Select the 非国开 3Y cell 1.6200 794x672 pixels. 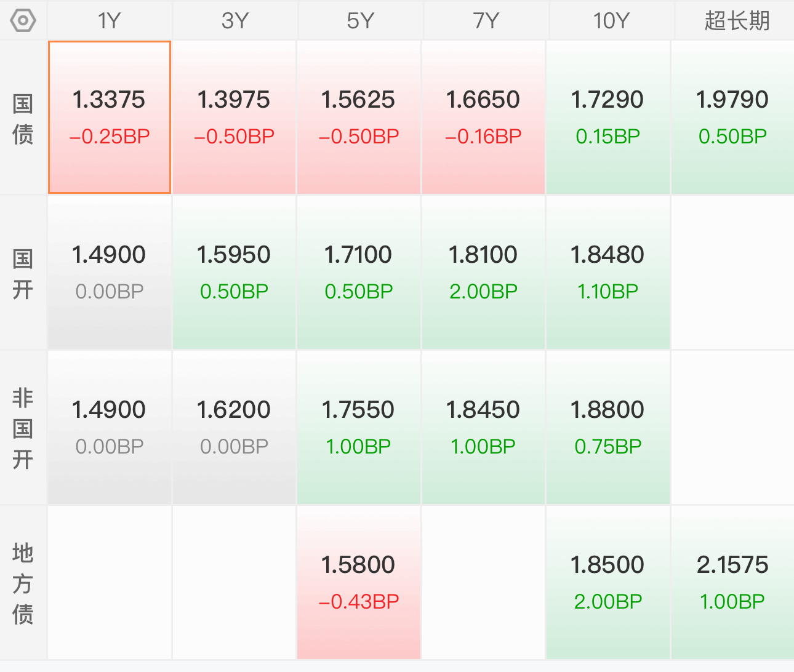[234, 428]
